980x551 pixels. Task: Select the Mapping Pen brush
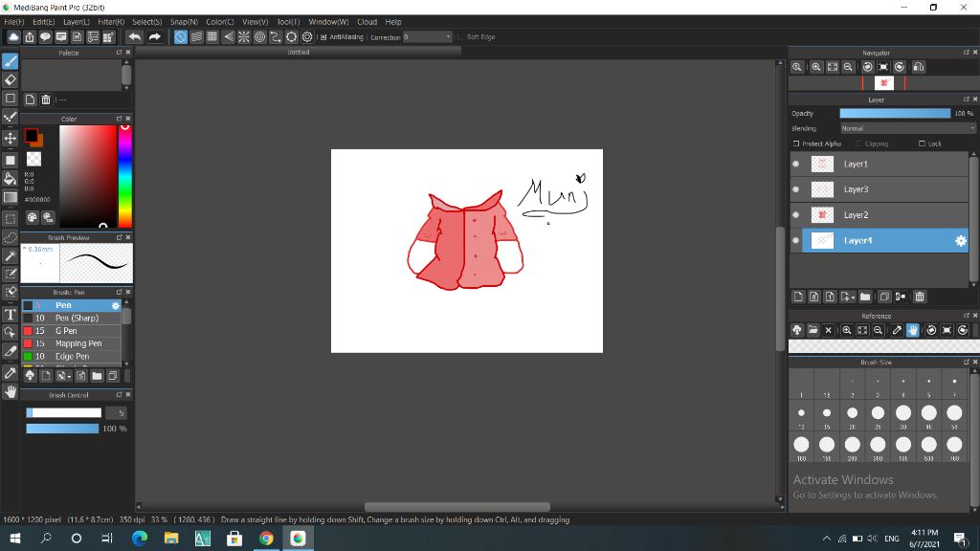(71, 343)
